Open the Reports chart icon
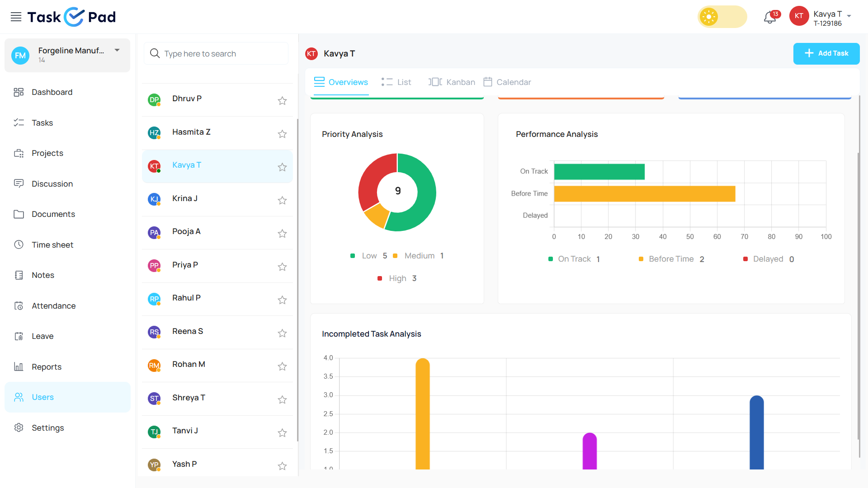The image size is (868, 488). tap(19, 366)
